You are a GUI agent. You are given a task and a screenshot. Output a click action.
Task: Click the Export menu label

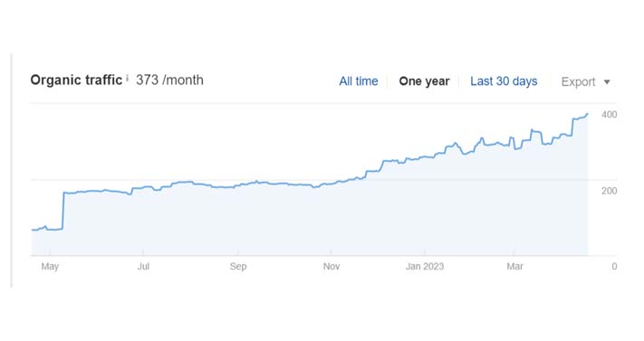point(578,81)
